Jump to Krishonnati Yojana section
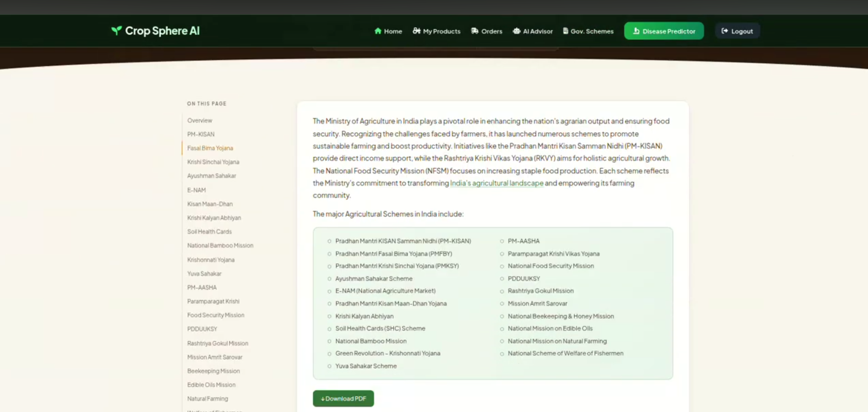This screenshot has height=412, width=868. pyautogui.click(x=211, y=259)
